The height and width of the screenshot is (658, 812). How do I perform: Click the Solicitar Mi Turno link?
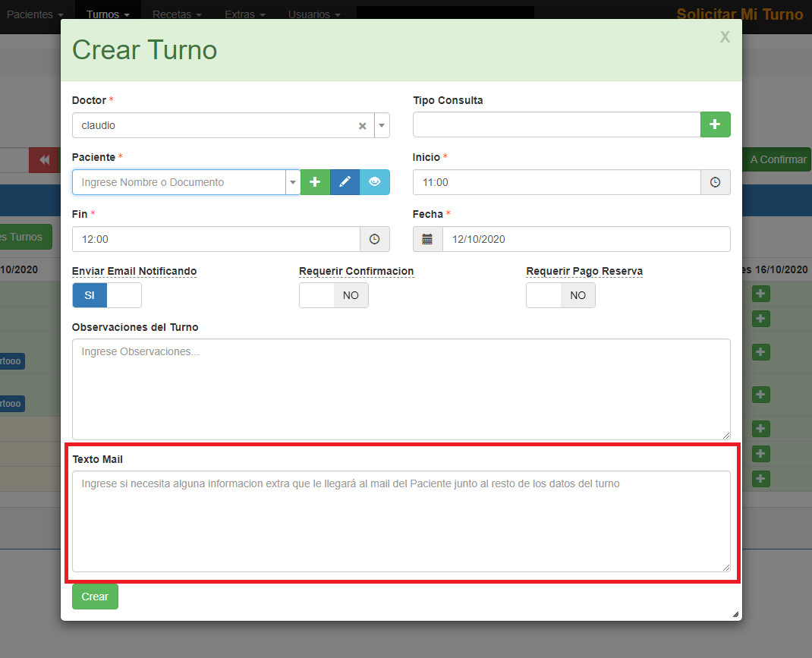pos(739,14)
